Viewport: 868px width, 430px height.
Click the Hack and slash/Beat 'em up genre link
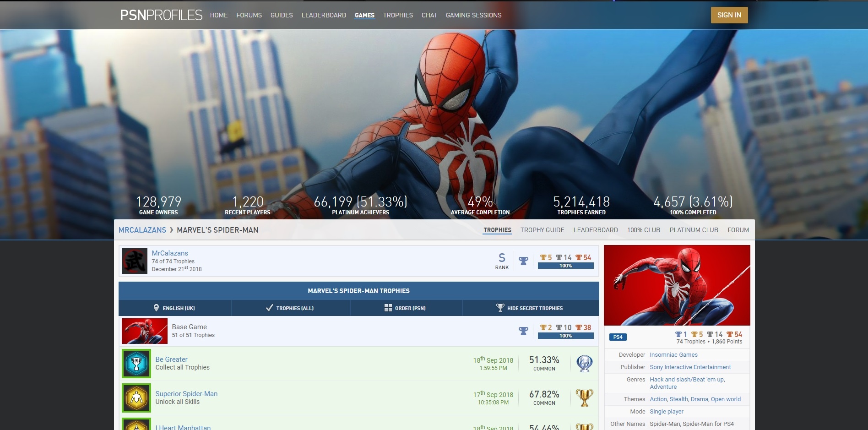[x=687, y=380]
